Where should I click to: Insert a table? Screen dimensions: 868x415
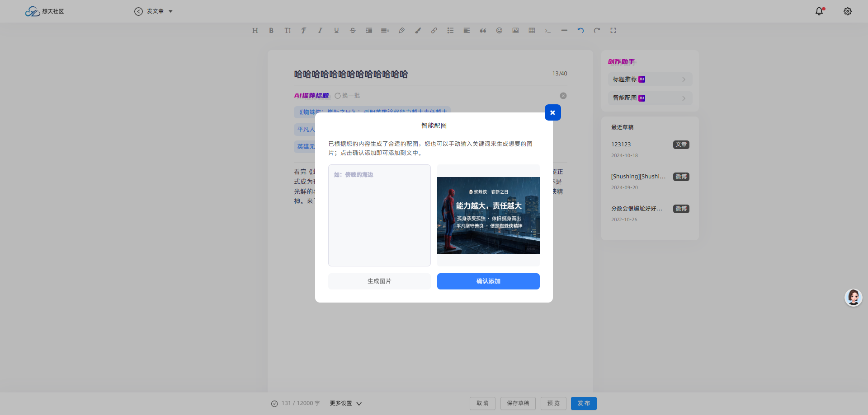coord(532,30)
